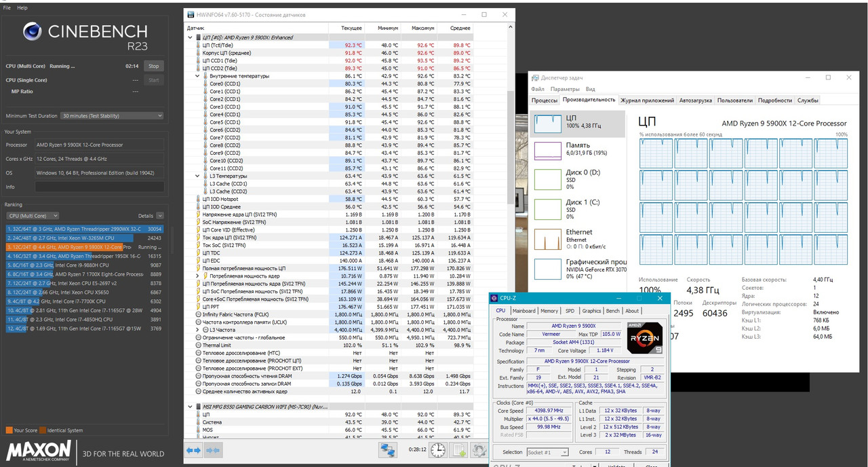Select Threadripper 2990WX ranking entry
This screenshot has width=868, height=467.
[x=85, y=229]
